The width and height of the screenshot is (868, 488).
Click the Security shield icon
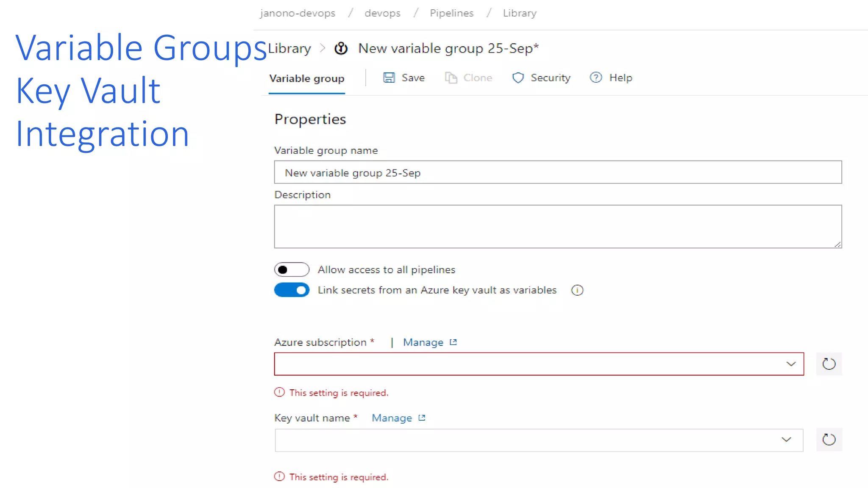pos(517,78)
